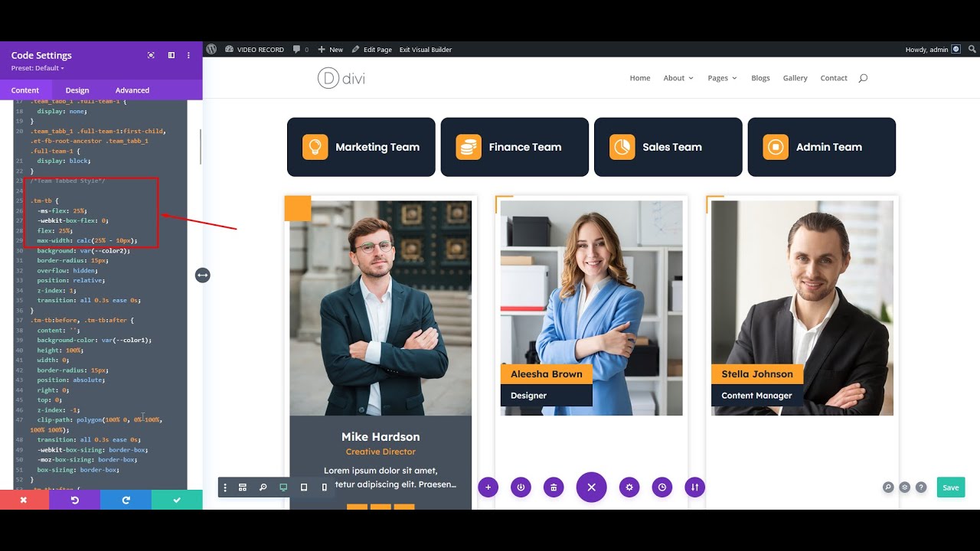Open the builder toolbar three-dot menu
The width and height of the screenshot is (980, 551).
pyautogui.click(x=225, y=487)
